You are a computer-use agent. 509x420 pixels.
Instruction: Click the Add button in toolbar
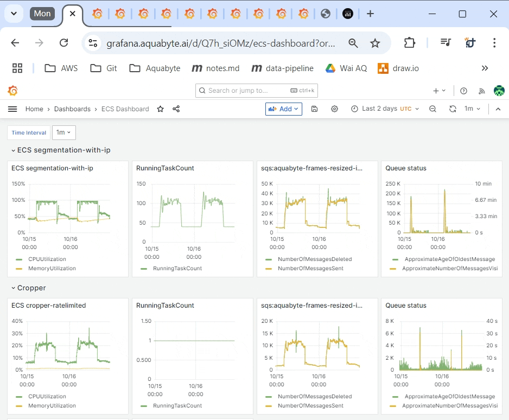[284, 109]
